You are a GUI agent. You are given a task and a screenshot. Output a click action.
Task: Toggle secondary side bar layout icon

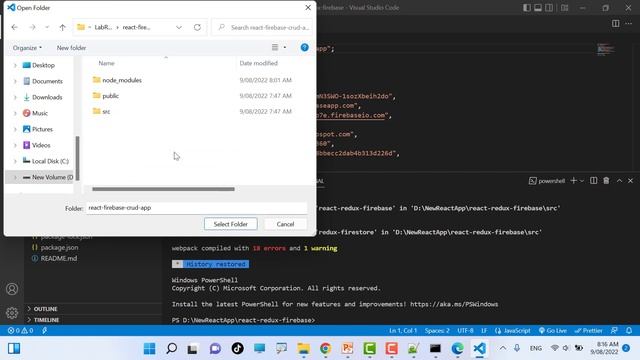pyautogui.click(x=549, y=8)
